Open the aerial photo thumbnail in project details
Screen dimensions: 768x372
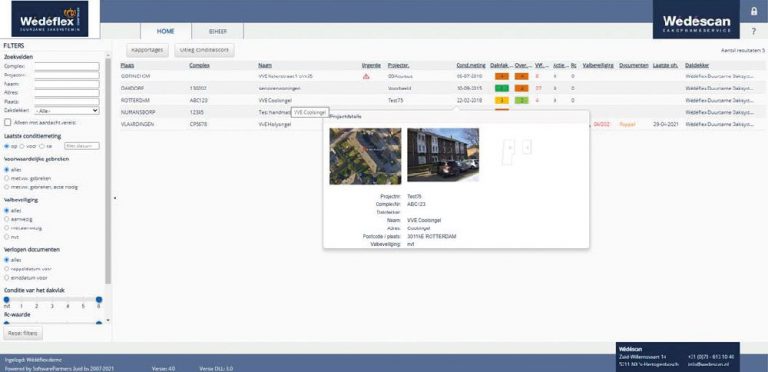(x=365, y=156)
